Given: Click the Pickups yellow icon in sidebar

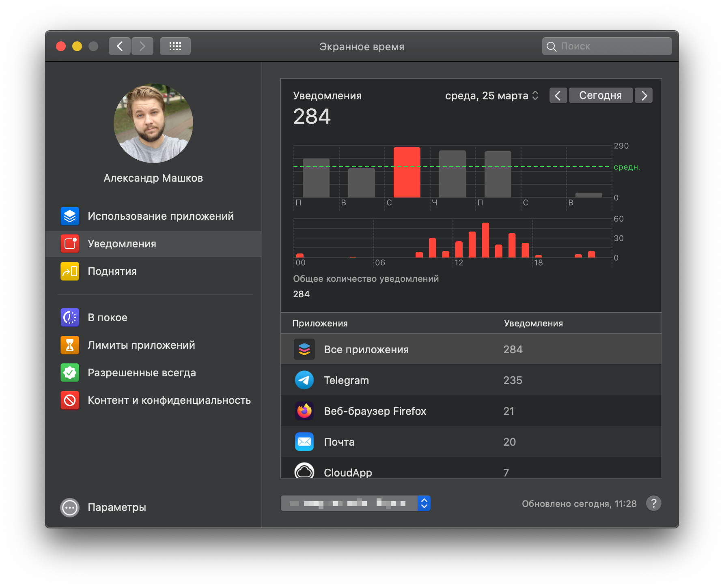Looking at the screenshot, I should click(x=70, y=271).
